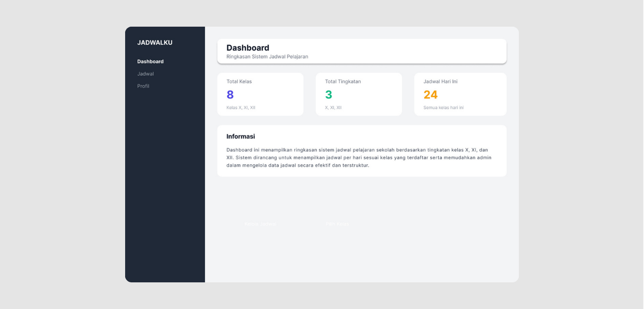Go to the Jadwal sidebar page

145,74
